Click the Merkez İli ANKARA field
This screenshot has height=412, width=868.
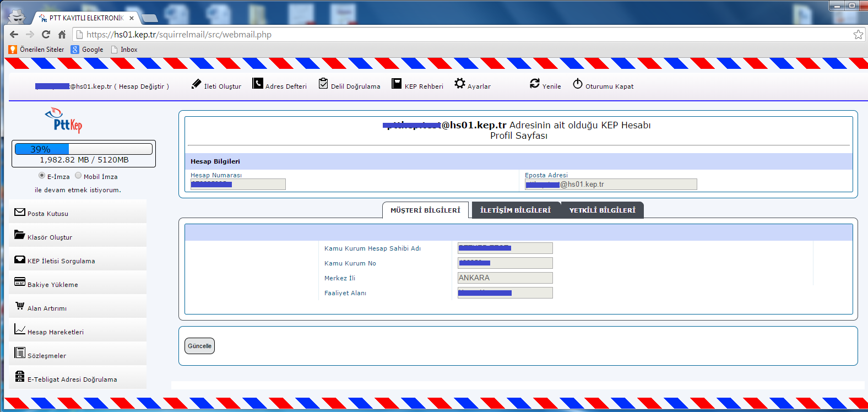coord(505,278)
